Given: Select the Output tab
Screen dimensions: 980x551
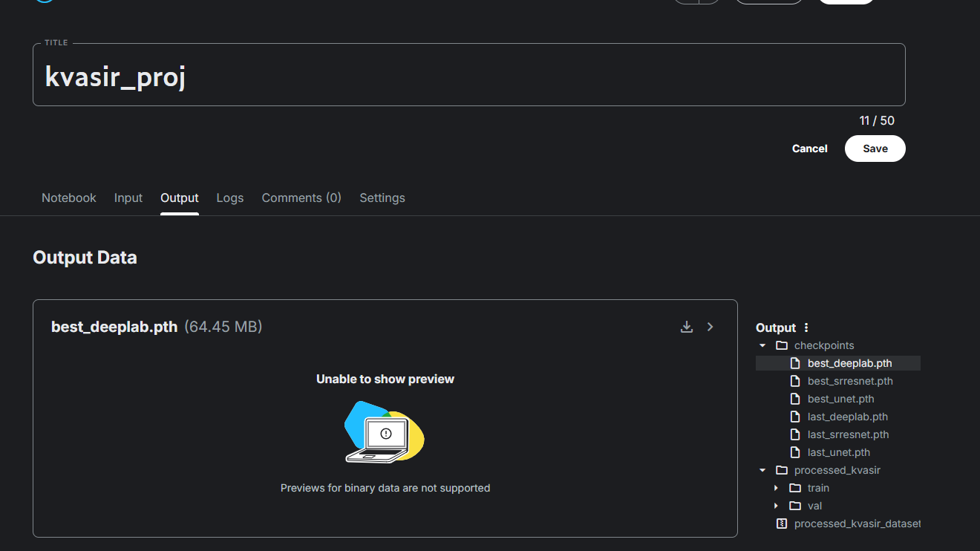Looking at the screenshot, I should 180,198.
